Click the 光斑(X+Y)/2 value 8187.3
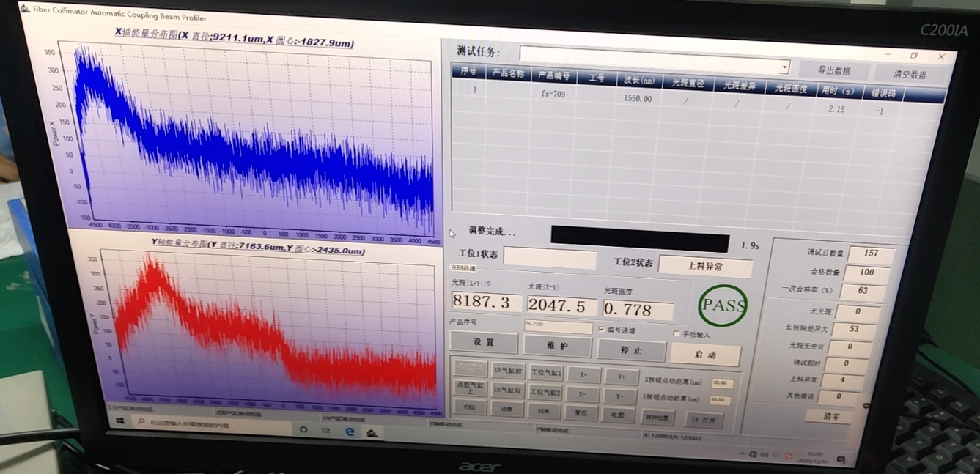 tap(486, 301)
